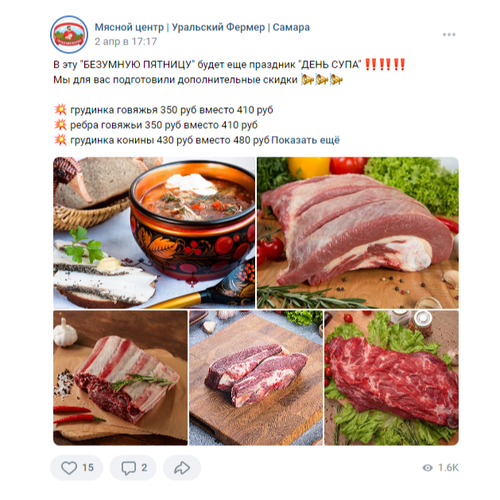Click the comment count number 2

coord(144,468)
